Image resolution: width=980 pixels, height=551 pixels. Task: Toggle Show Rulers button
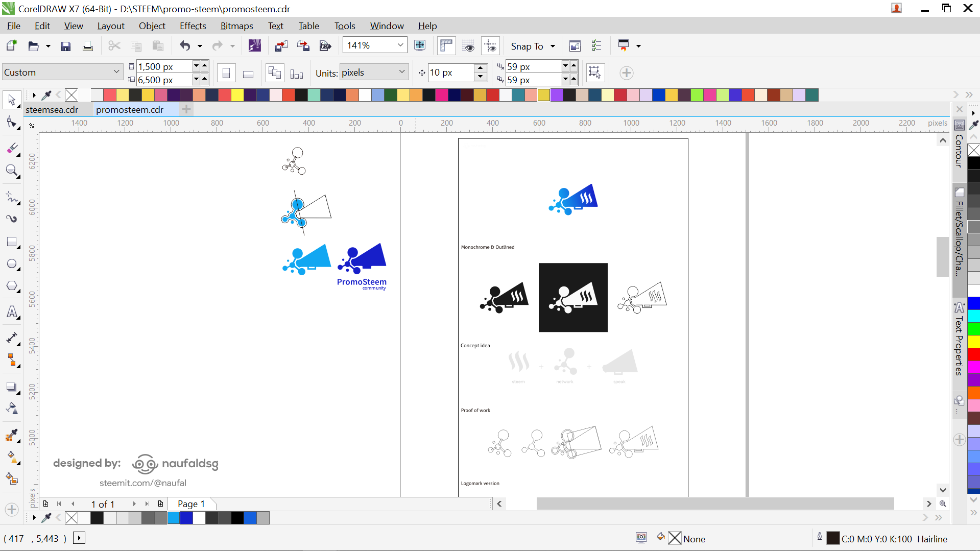(446, 46)
